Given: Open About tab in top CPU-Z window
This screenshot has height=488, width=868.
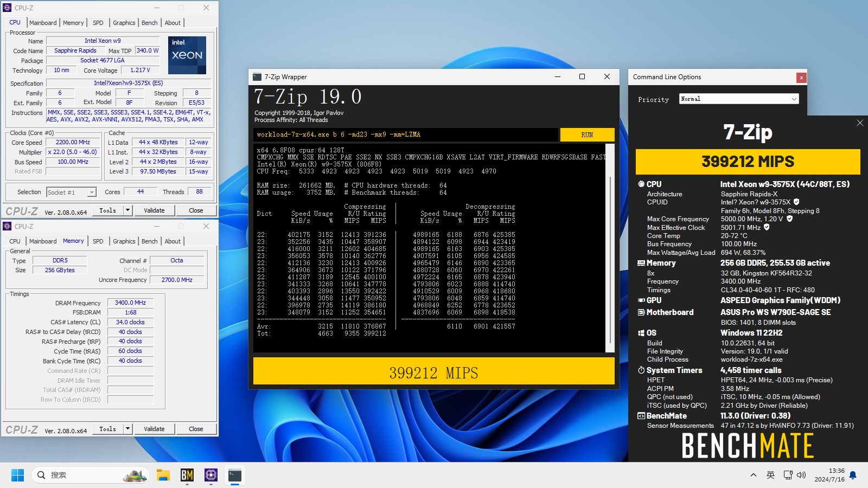Looking at the screenshot, I should [173, 23].
